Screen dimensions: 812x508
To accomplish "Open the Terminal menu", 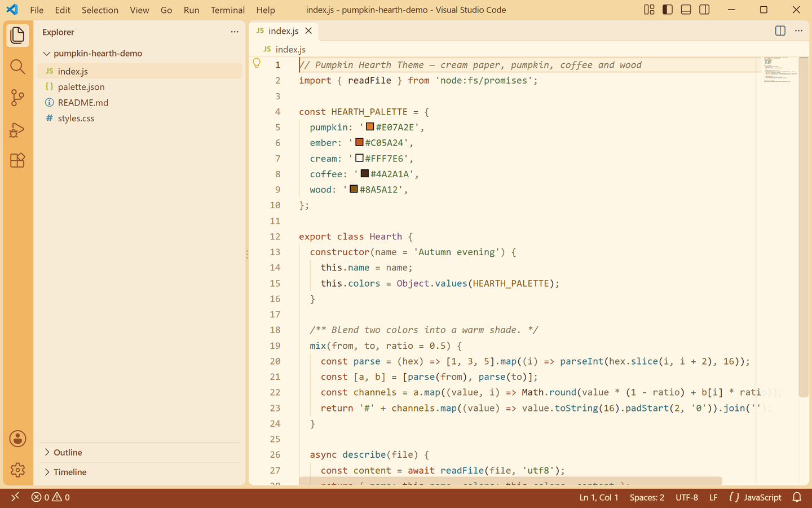I will point(228,10).
